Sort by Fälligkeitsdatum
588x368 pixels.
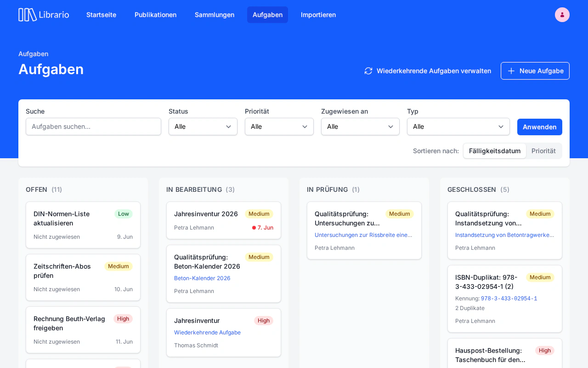pos(495,151)
